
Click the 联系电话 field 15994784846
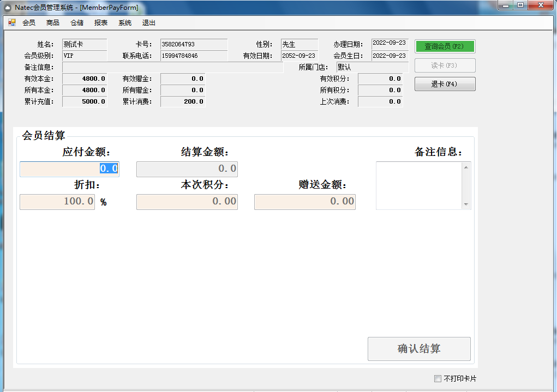coord(194,56)
